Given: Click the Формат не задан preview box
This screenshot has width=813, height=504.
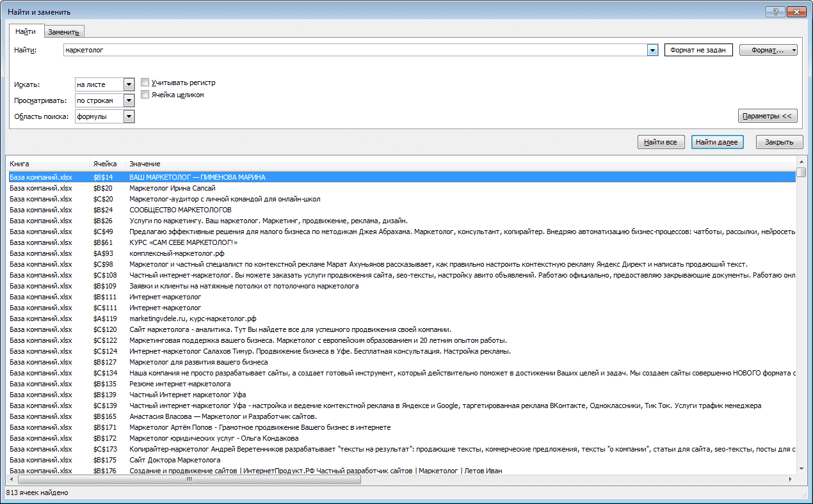Looking at the screenshot, I should click(698, 50).
